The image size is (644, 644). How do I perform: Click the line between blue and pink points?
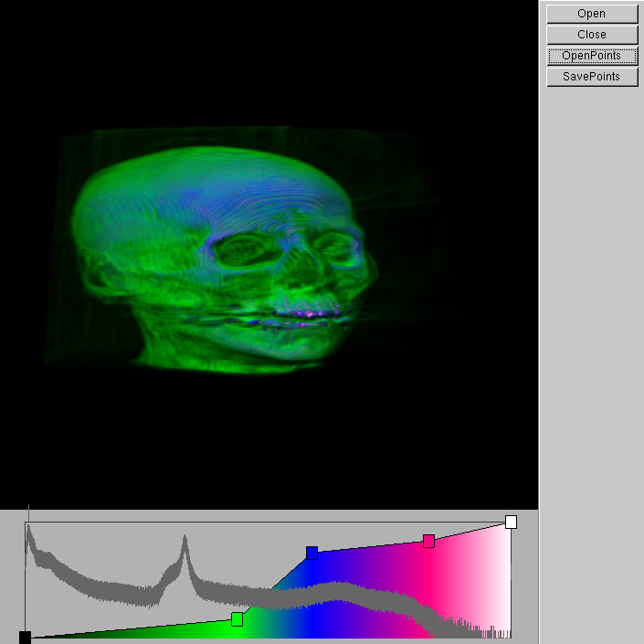click(x=370, y=547)
